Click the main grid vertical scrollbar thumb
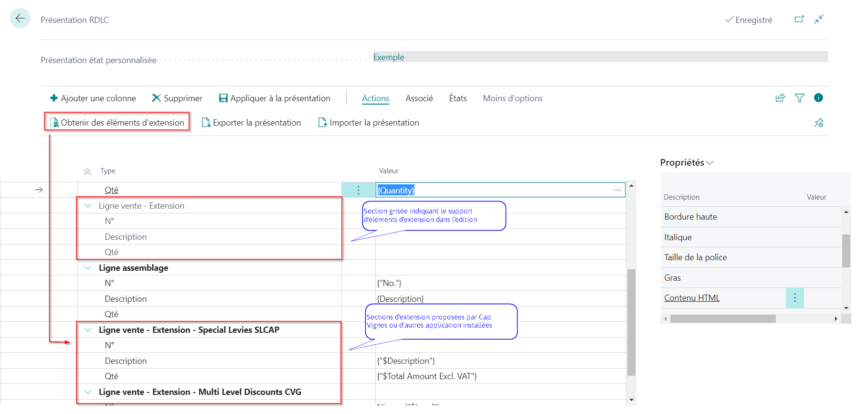868x414 pixels. click(631, 322)
